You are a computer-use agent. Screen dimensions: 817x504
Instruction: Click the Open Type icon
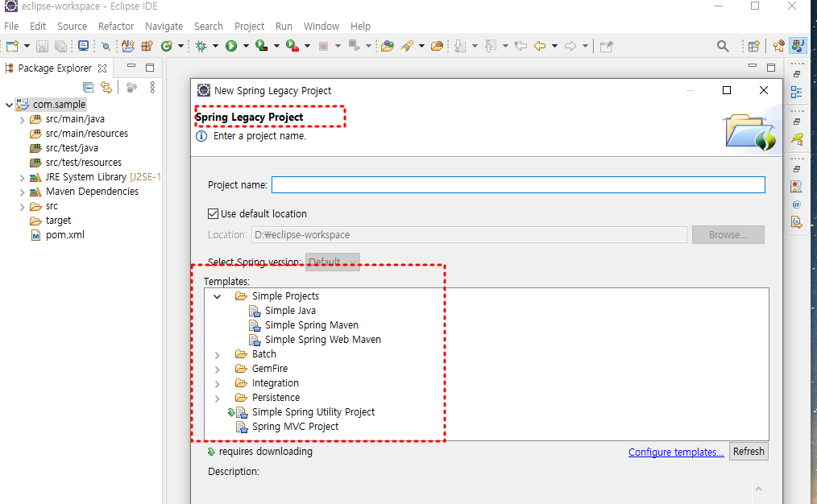click(x=387, y=47)
